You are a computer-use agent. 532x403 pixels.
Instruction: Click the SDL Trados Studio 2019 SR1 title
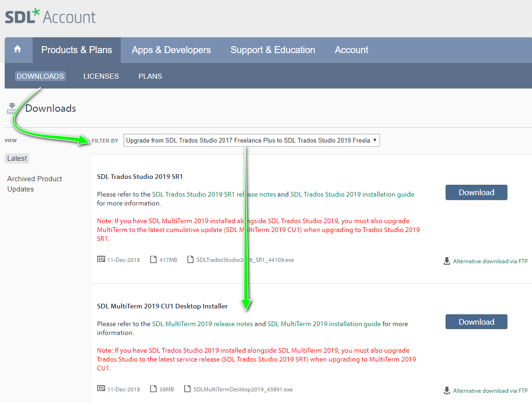(140, 177)
